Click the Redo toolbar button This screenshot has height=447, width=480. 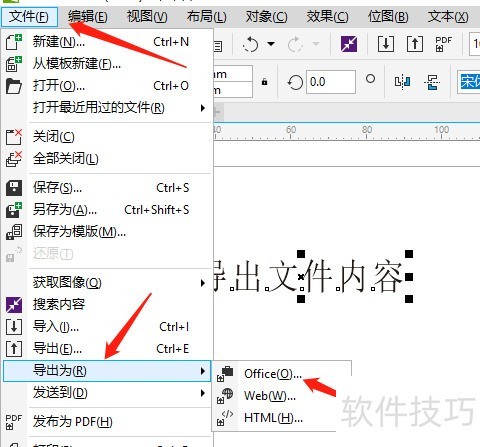click(x=295, y=44)
